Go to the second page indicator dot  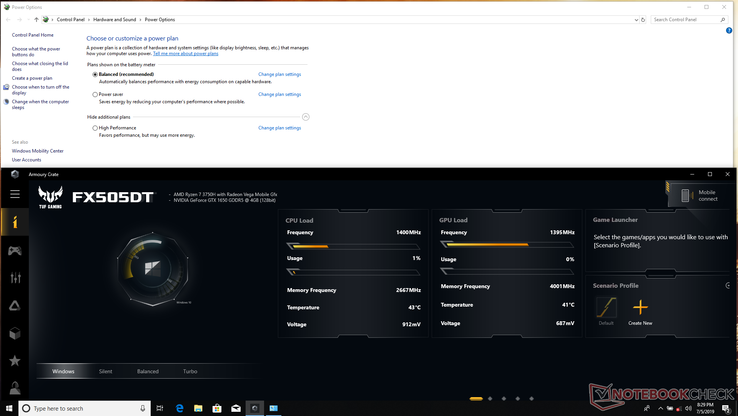(x=490, y=399)
